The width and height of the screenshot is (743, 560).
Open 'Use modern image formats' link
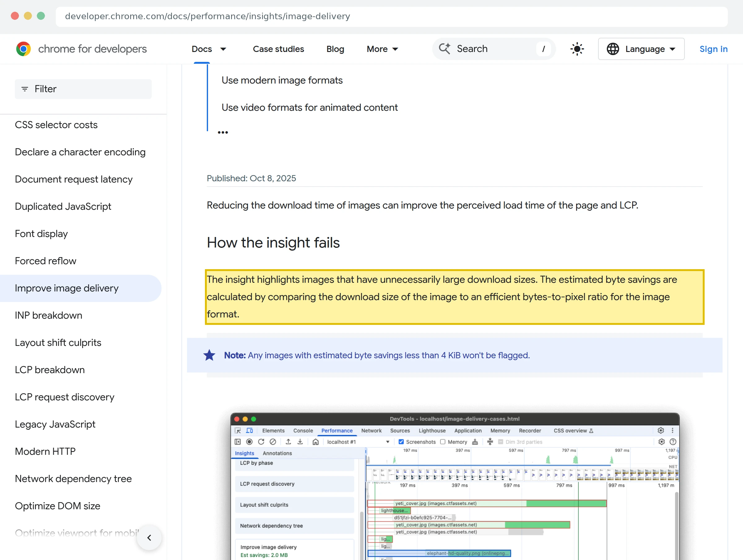click(282, 80)
